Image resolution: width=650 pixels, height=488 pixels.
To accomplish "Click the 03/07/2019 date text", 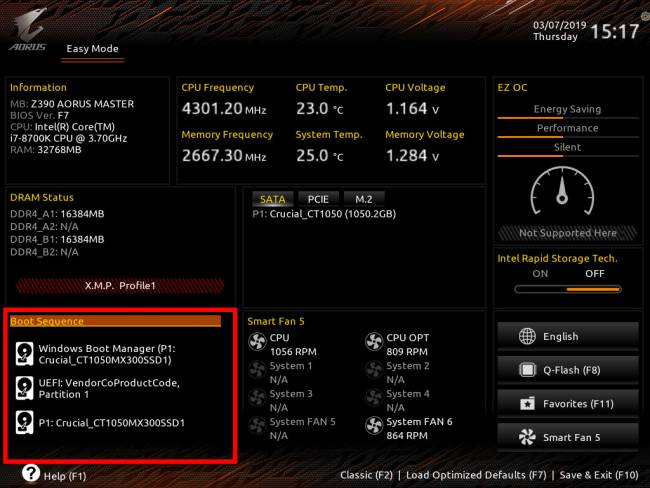I will pyautogui.click(x=560, y=25).
